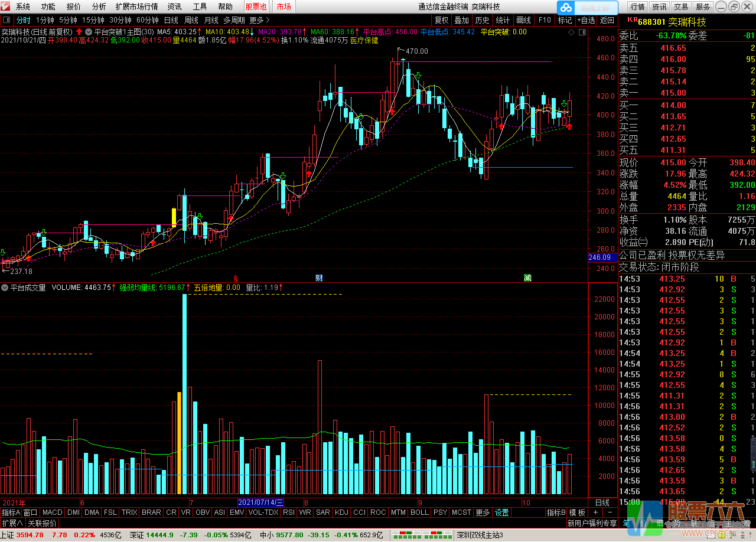756x542 pixels.
Task: Click the cloud upload icon in title bar
Action: pyautogui.click(x=566, y=8)
